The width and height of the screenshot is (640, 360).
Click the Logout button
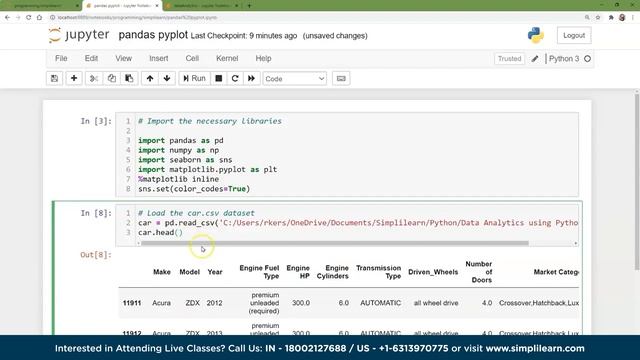click(574, 36)
